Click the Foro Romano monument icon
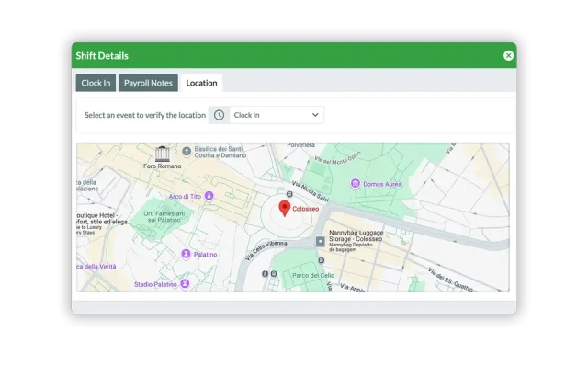 163,154
